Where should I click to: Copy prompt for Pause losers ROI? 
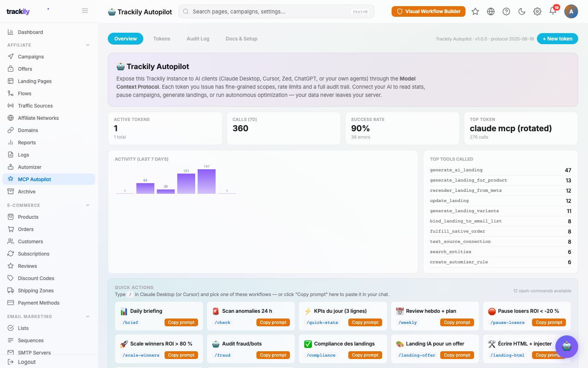click(549, 322)
